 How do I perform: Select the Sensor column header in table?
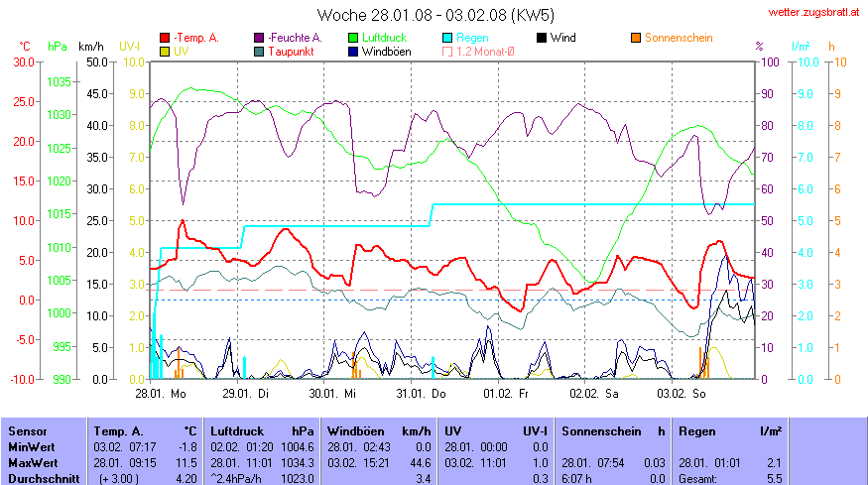pyautogui.click(x=28, y=431)
